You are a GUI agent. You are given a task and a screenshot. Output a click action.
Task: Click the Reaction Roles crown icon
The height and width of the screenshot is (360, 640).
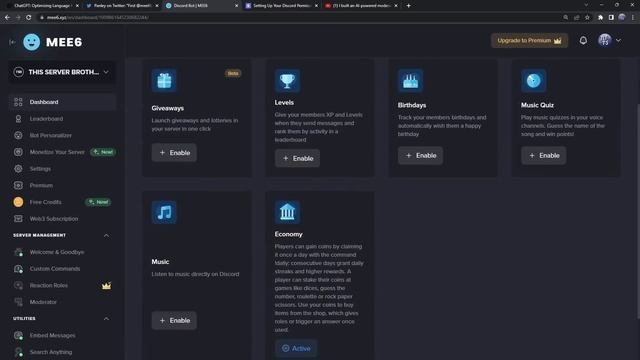pyautogui.click(x=107, y=286)
